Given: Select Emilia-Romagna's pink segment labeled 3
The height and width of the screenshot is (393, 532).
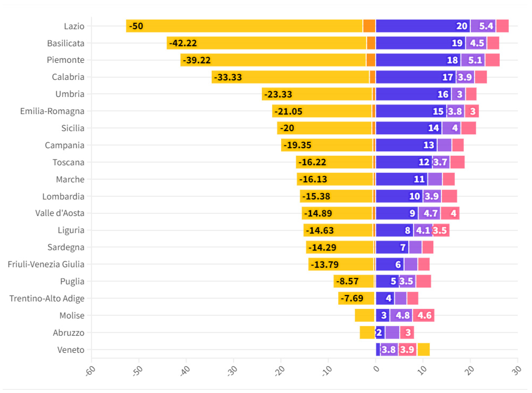Looking at the screenshot, I should [x=472, y=111].
